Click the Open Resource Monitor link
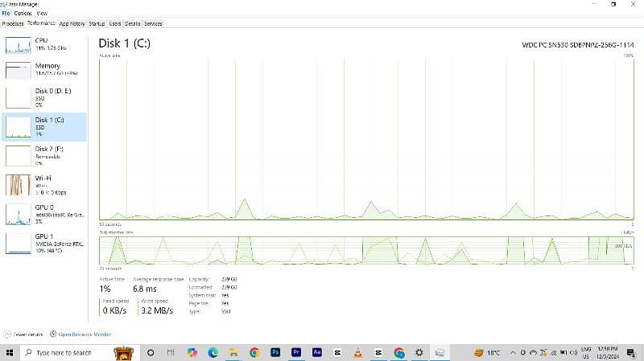The image size is (644, 361). pos(80,334)
